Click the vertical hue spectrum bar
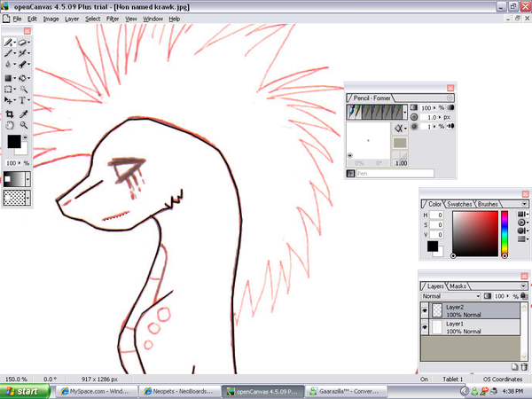The height and width of the screenshot is (399, 532). (x=505, y=232)
